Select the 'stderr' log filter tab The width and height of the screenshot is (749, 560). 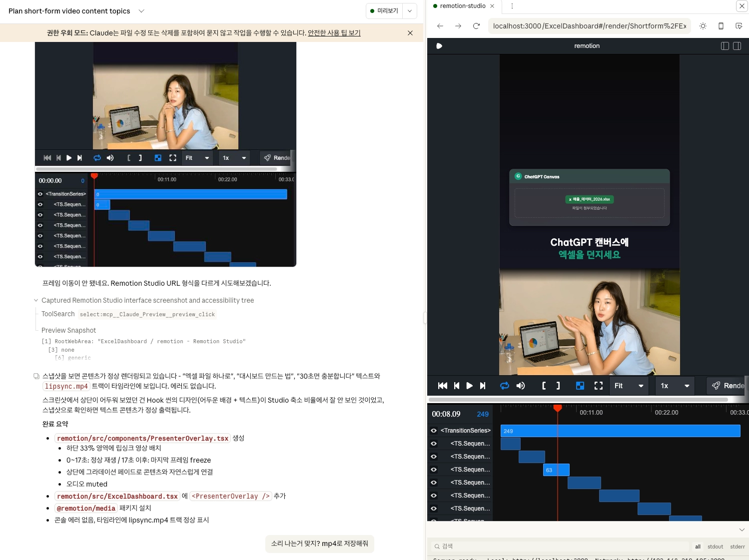(738, 547)
